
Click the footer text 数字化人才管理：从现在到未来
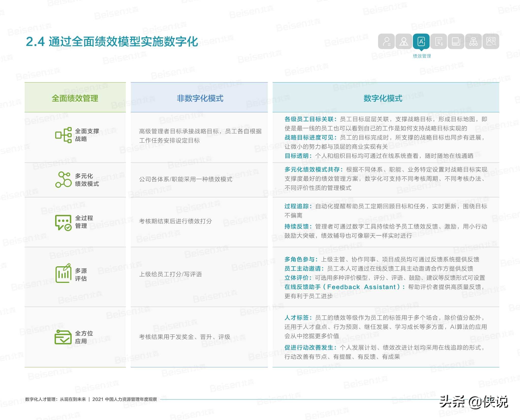tap(55, 399)
